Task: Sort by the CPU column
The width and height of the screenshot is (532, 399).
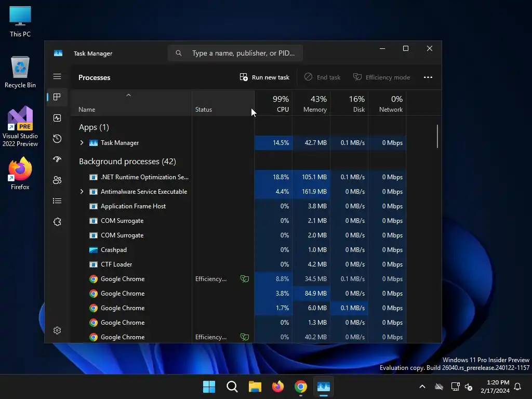Action: tap(273, 103)
